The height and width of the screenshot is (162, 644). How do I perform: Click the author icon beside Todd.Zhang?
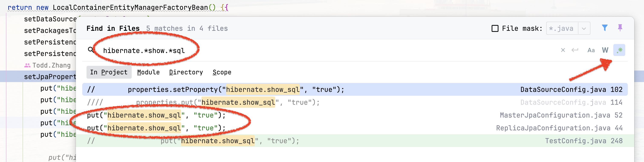[x=27, y=65]
